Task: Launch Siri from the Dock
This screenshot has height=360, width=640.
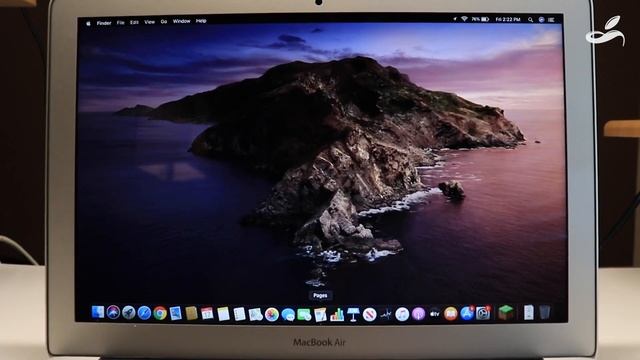Action: 113,312
